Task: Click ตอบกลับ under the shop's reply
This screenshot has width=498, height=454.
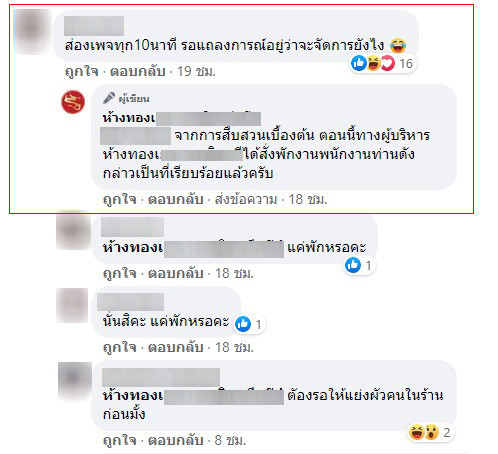Action: (176, 199)
